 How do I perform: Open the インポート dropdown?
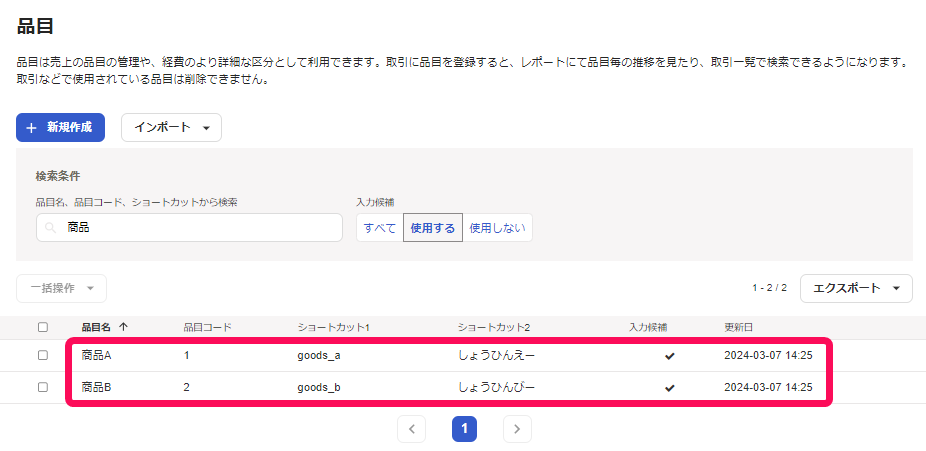171,128
